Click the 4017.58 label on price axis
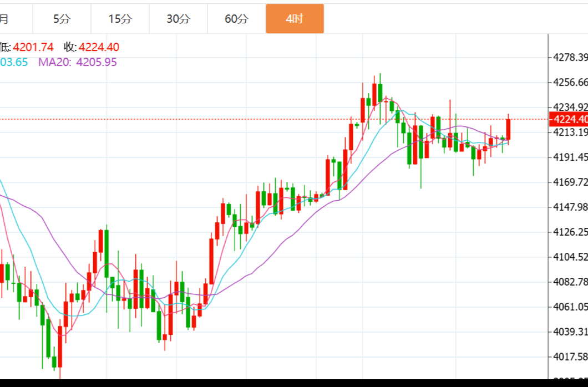The image size is (588, 387). [570, 356]
